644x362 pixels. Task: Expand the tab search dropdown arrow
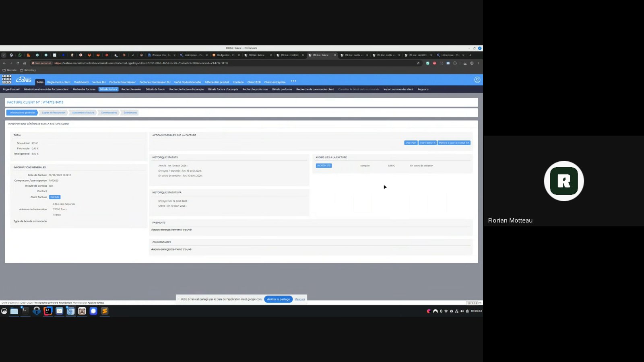4,55
